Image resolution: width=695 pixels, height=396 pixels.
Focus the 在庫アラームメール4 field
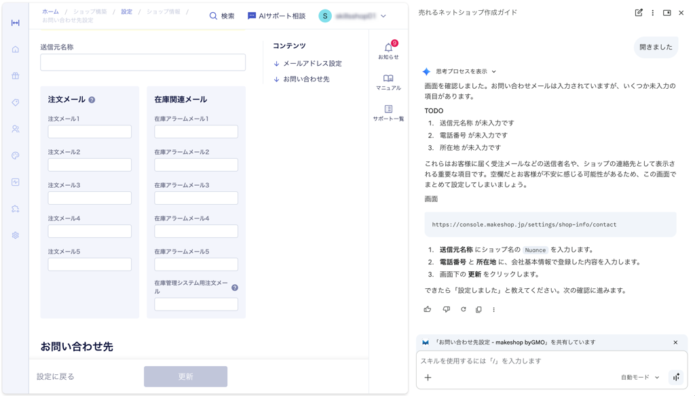196,231
